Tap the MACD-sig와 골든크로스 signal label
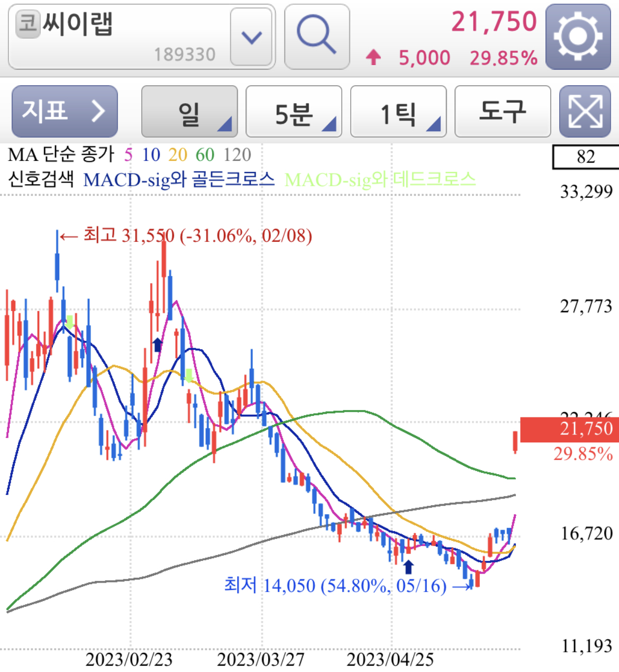Image resolution: width=619 pixels, height=672 pixels. 179,180
